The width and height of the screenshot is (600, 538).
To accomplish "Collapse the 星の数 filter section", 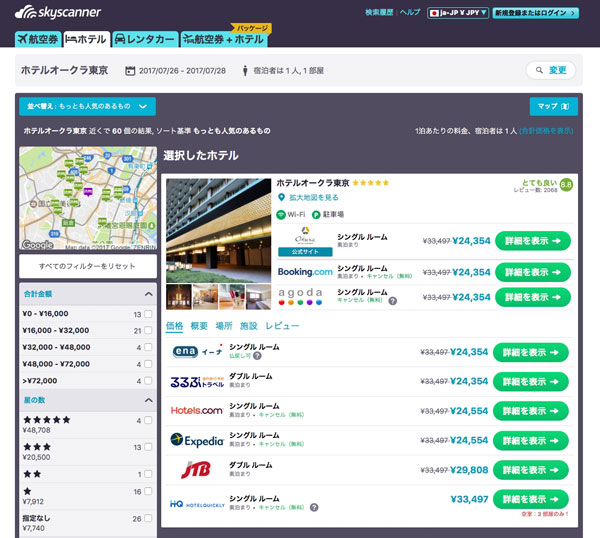I will point(148,400).
